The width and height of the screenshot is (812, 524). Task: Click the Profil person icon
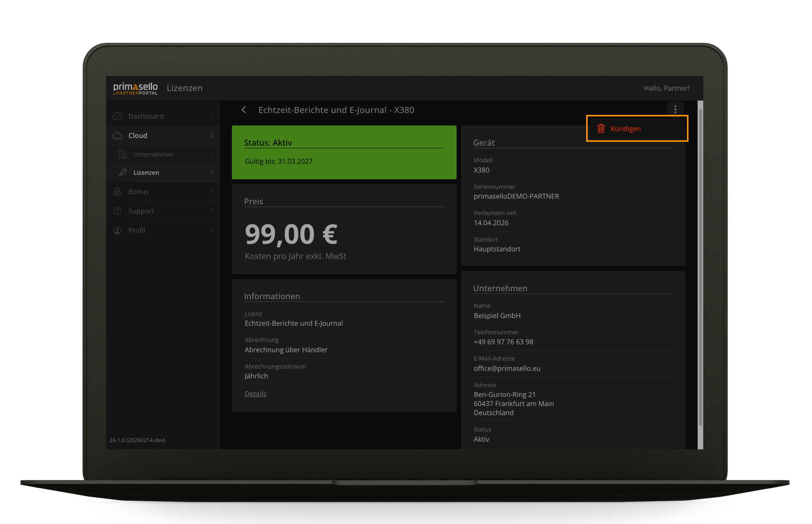117,230
